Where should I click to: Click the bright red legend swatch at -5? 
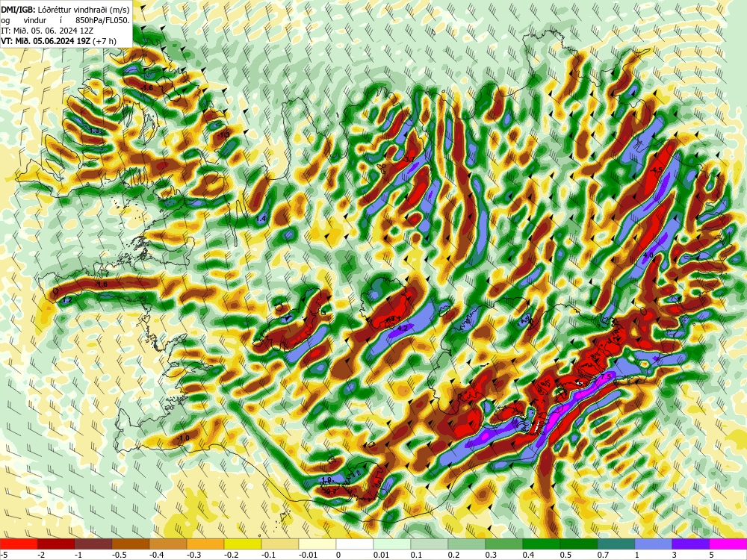pos(19,544)
